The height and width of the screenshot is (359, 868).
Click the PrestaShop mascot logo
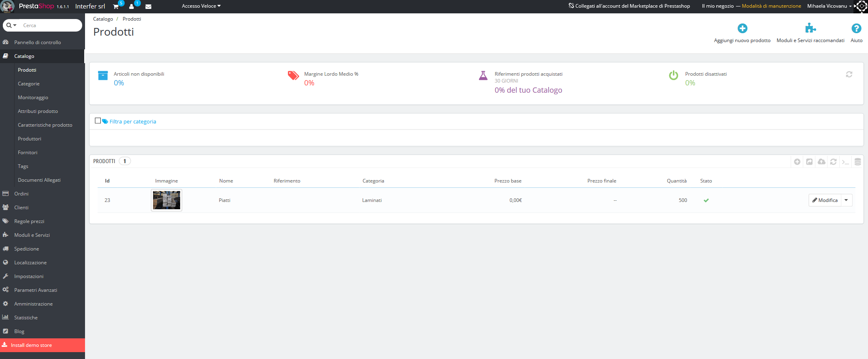tap(8, 6)
